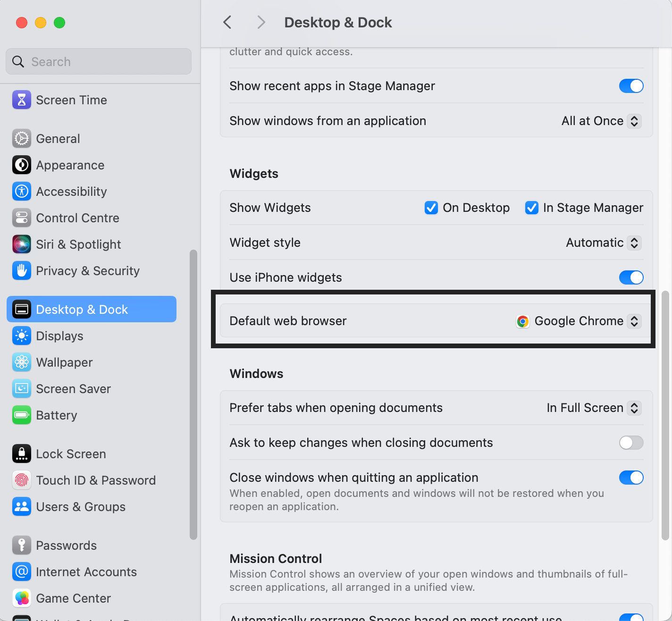Click the Wallpaper flower icon

pos(22,362)
